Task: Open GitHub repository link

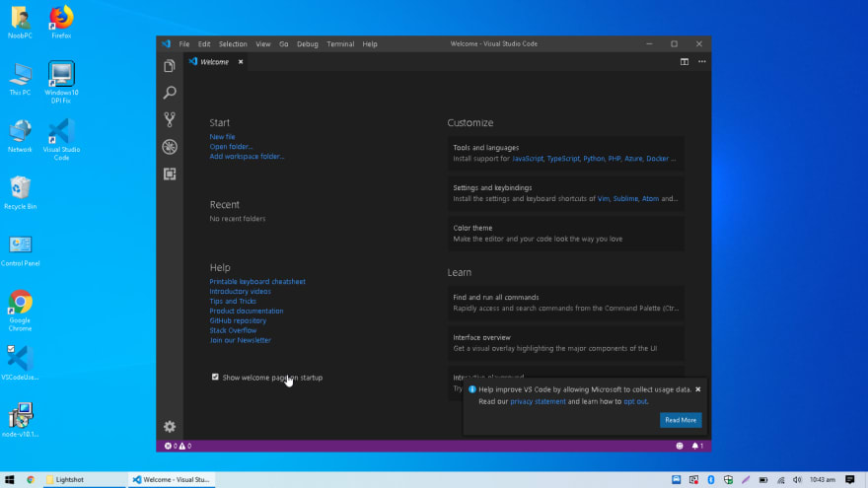Action: coord(238,320)
